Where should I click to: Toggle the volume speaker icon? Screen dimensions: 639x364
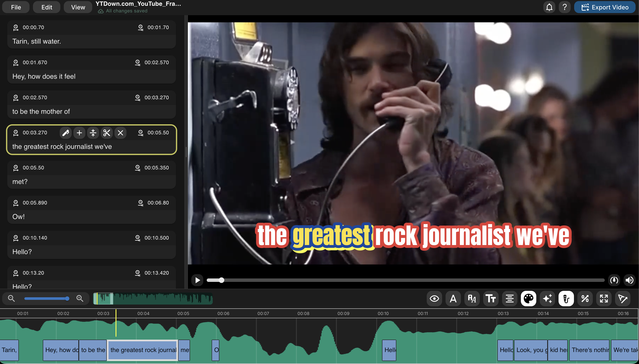(x=630, y=280)
